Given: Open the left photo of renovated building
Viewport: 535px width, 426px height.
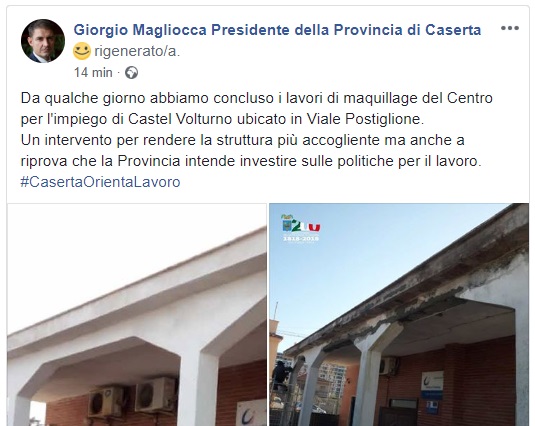Looking at the screenshot, I should [x=137, y=314].
